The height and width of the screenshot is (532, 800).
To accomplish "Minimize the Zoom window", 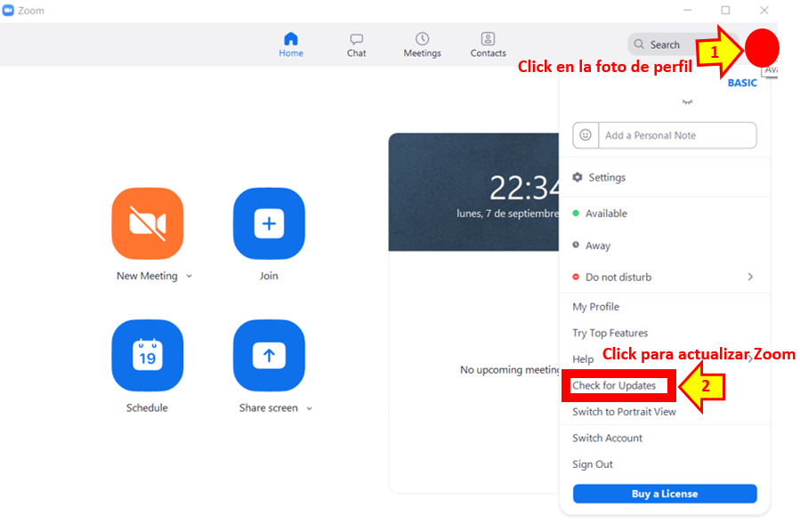I will click(687, 10).
